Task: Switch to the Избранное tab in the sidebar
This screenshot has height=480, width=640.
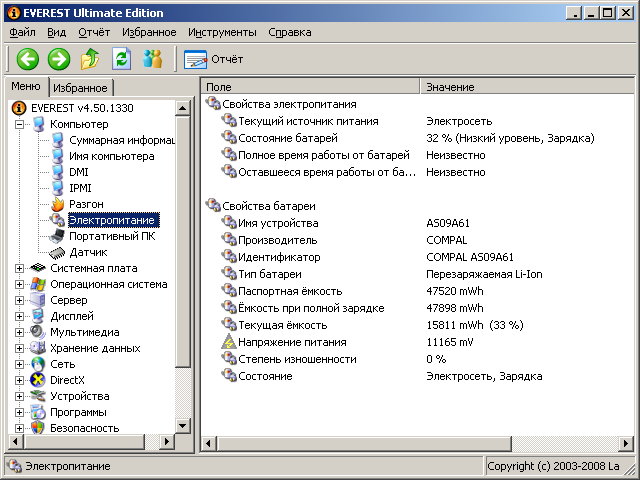Action: coord(80,88)
